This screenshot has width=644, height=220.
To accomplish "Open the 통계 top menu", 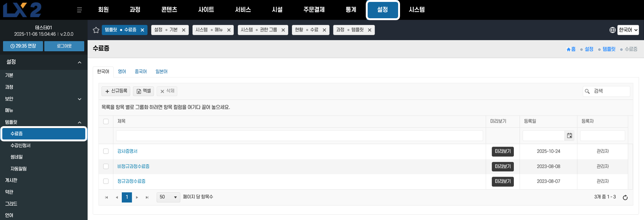I will pyautogui.click(x=351, y=10).
